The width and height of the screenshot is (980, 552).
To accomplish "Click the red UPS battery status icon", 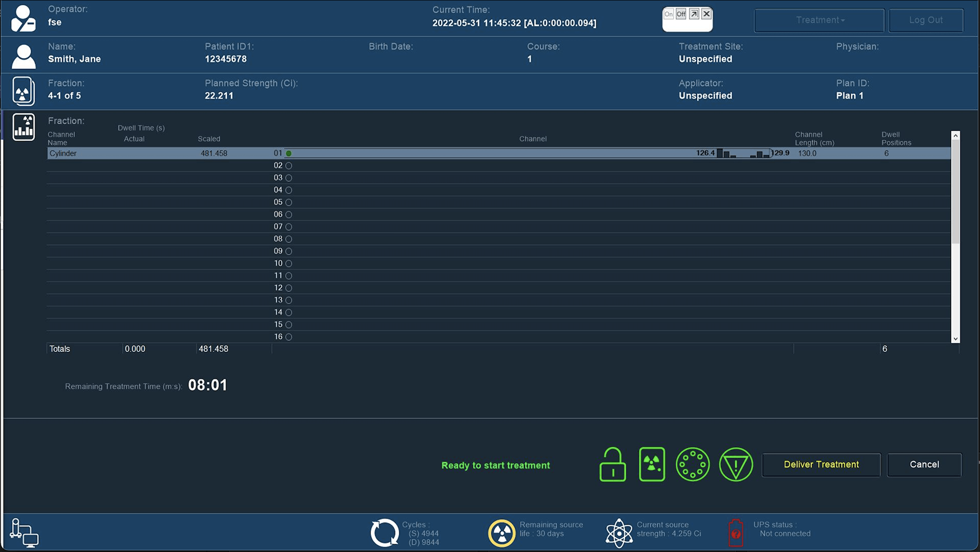I will 736,532.
